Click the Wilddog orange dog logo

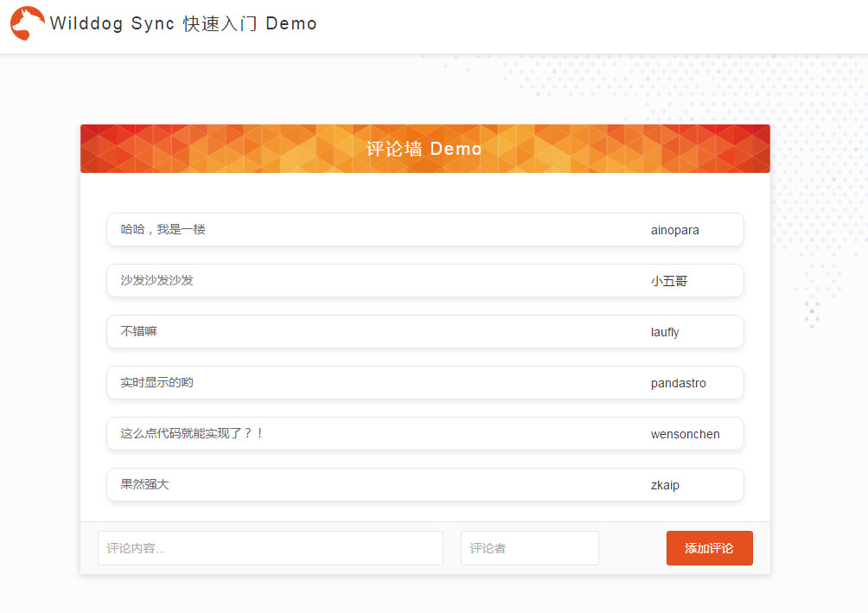point(28,23)
